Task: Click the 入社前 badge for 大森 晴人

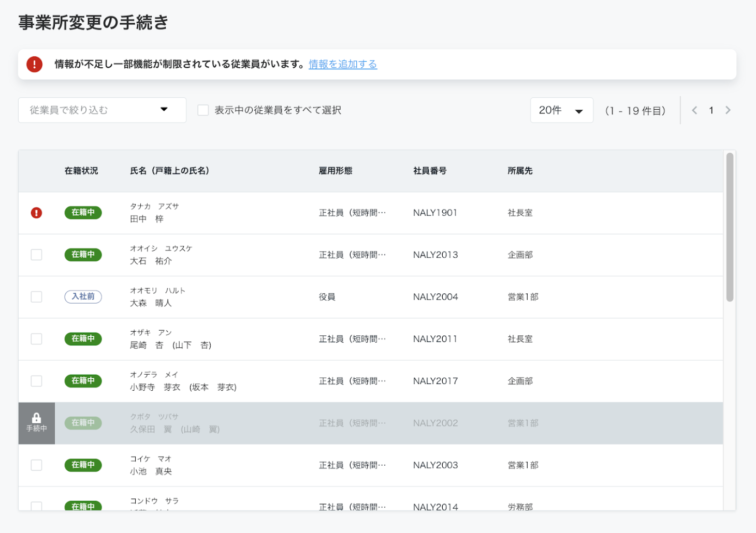Action: point(83,297)
